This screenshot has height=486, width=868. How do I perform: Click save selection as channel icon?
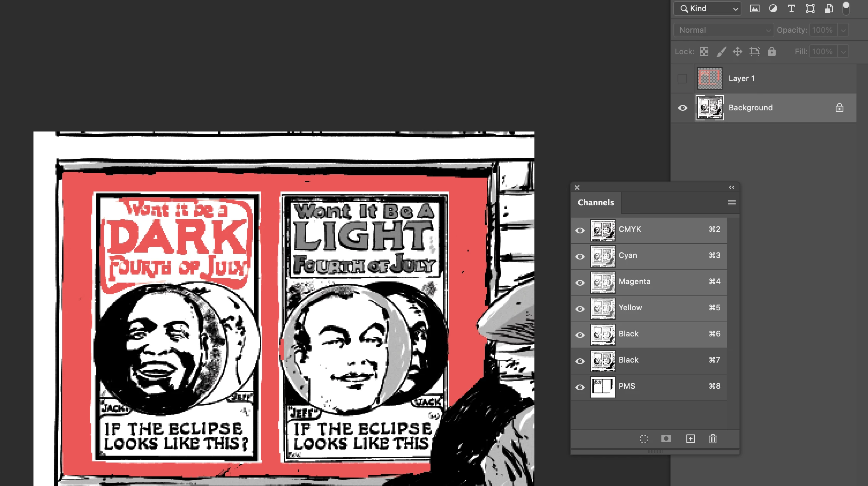pos(666,439)
